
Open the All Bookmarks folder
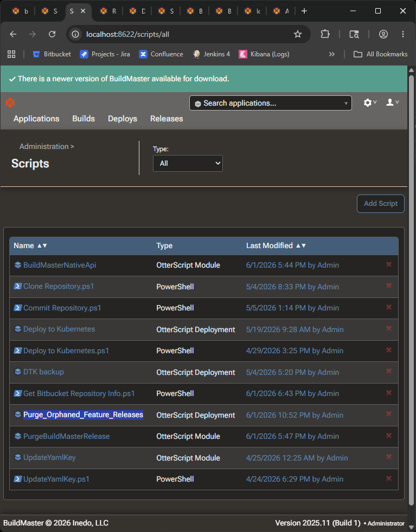[x=380, y=54]
